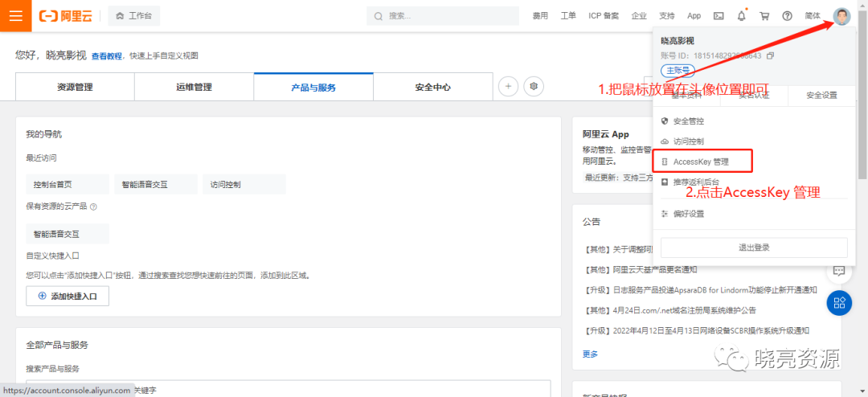Switch to the 资源管理 tab
The height and width of the screenshot is (397, 868).
pyautogui.click(x=75, y=87)
